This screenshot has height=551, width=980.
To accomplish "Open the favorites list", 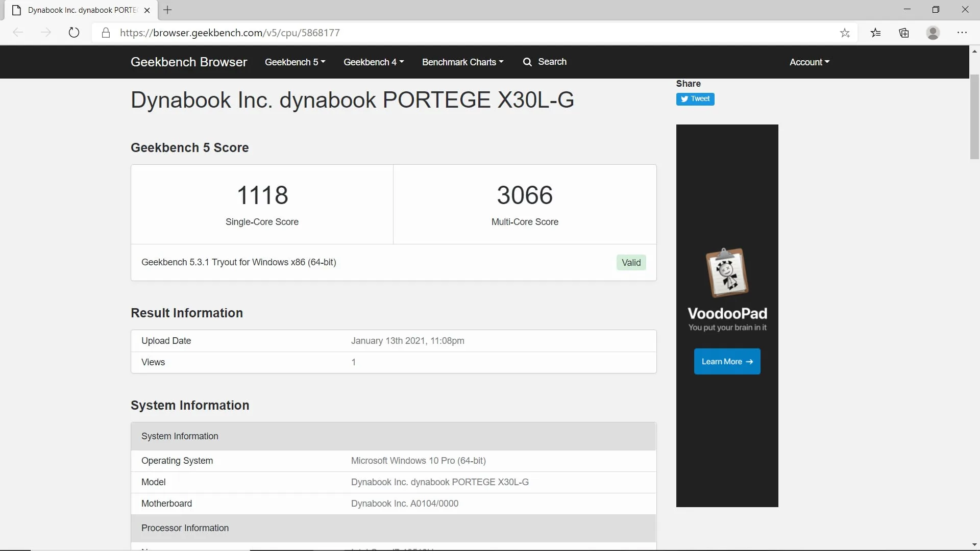I will click(876, 33).
